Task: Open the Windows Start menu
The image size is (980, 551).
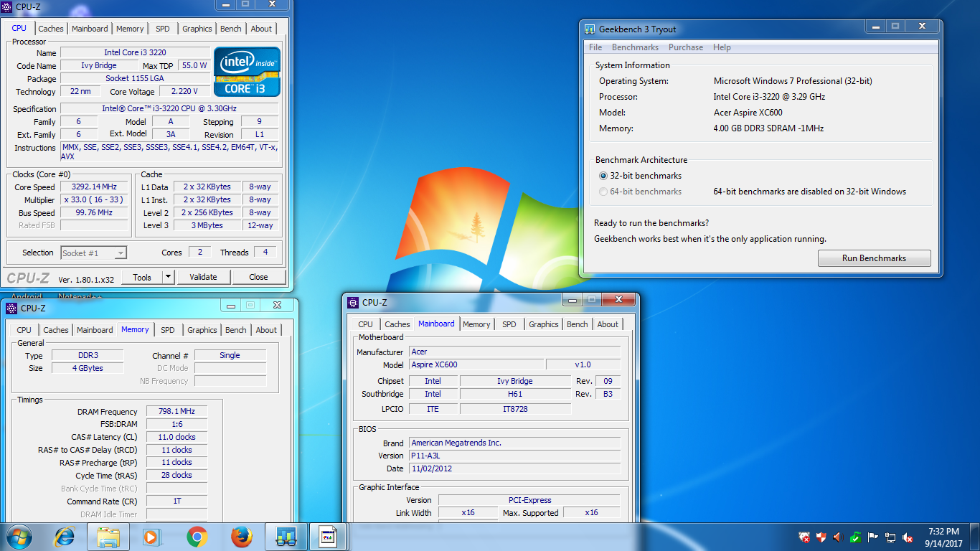Action: point(19,537)
